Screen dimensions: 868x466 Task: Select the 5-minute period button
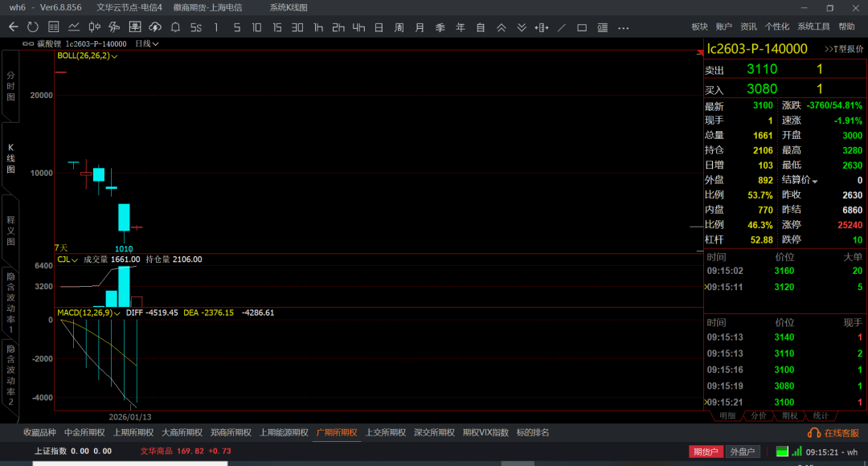pos(236,27)
